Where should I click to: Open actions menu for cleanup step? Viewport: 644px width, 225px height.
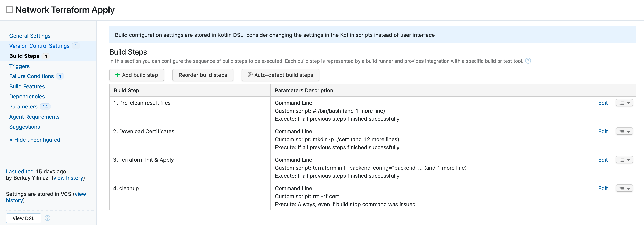pyautogui.click(x=622, y=188)
